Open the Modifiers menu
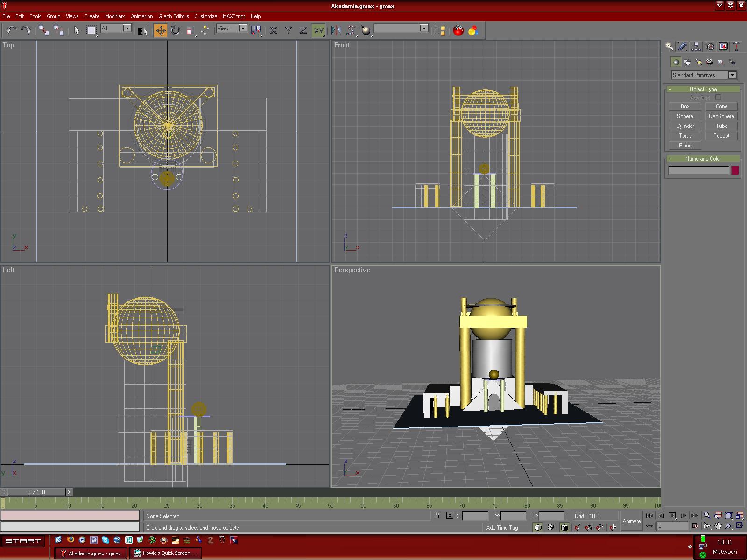 pyautogui.click(x=115, y=16)
